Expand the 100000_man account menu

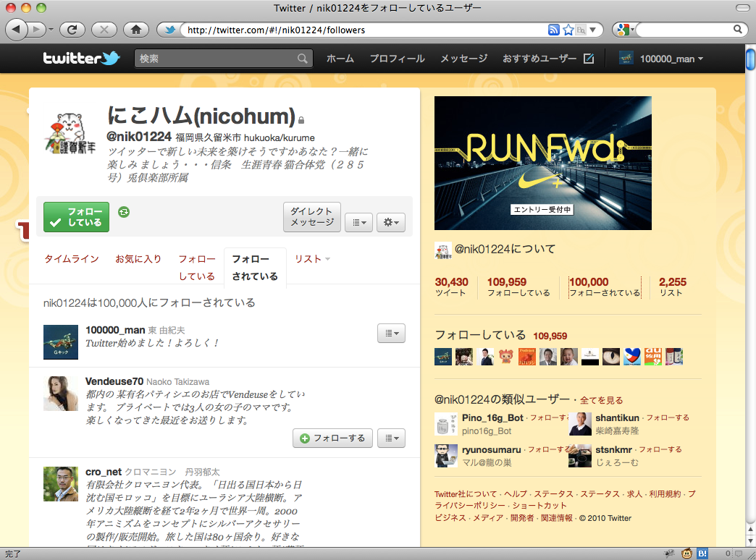661,59
